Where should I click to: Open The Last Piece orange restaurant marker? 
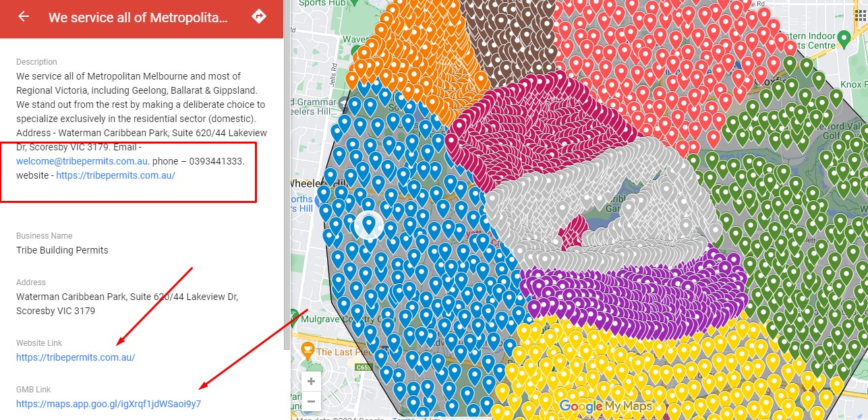click(308, 350)
